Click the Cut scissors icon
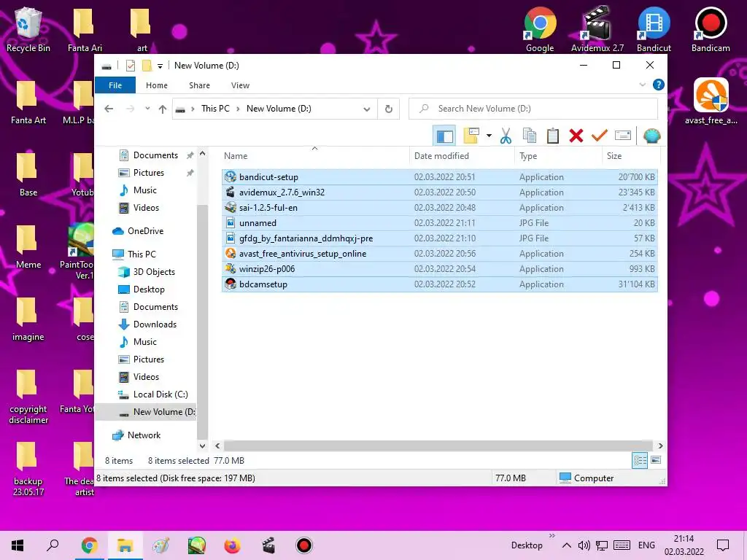Image resolution: width=747 pixels, height=560 pixels. (x=506, y=136)
